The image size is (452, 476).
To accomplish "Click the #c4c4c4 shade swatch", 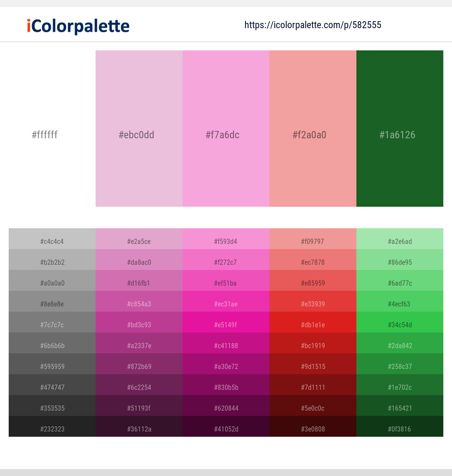I will (52, 241).
